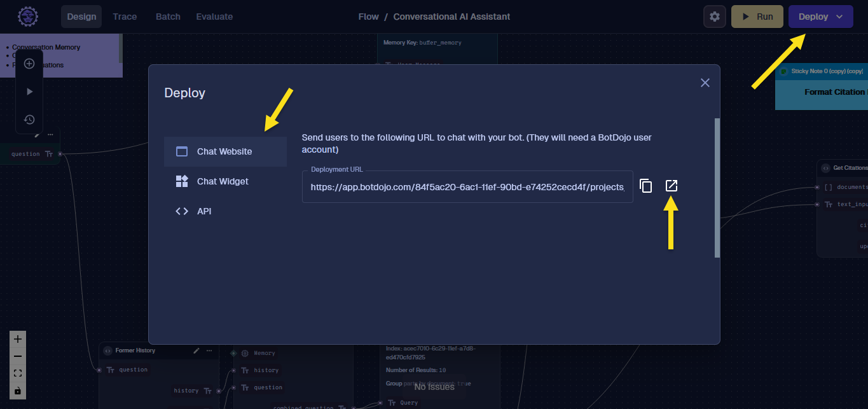Open the version history icon

[29, 120]
